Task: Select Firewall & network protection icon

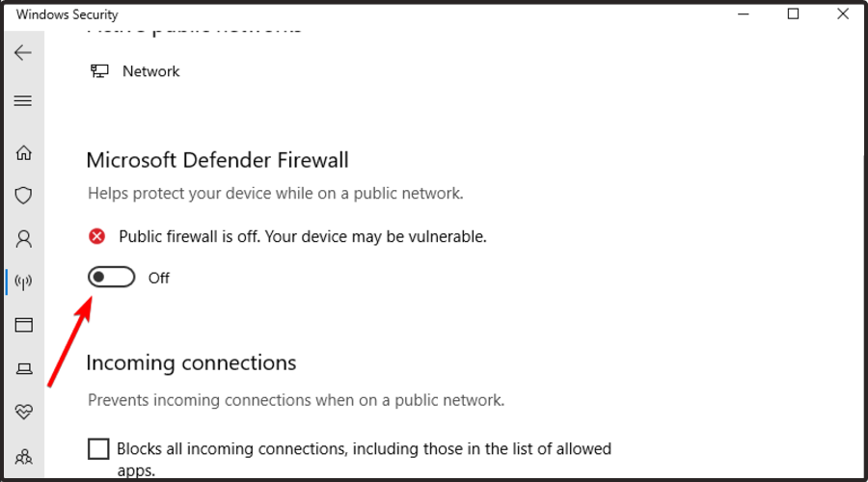Action: 24,281
